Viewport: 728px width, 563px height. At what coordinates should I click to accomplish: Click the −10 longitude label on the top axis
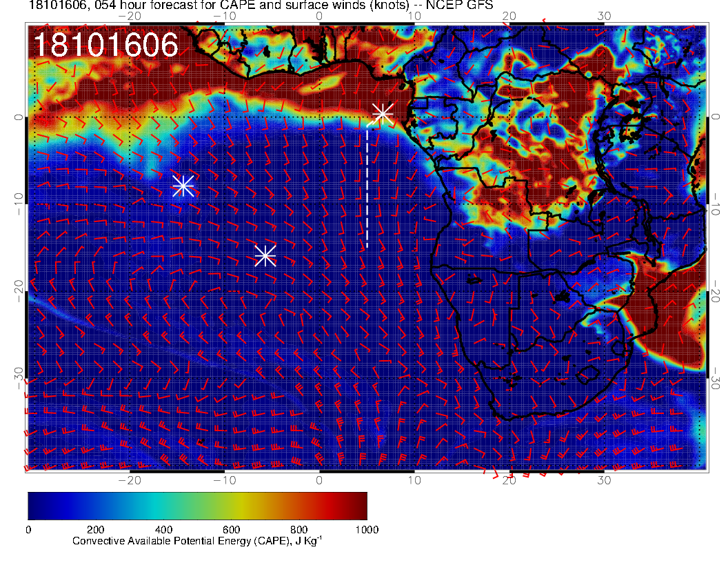click(225, 17)
